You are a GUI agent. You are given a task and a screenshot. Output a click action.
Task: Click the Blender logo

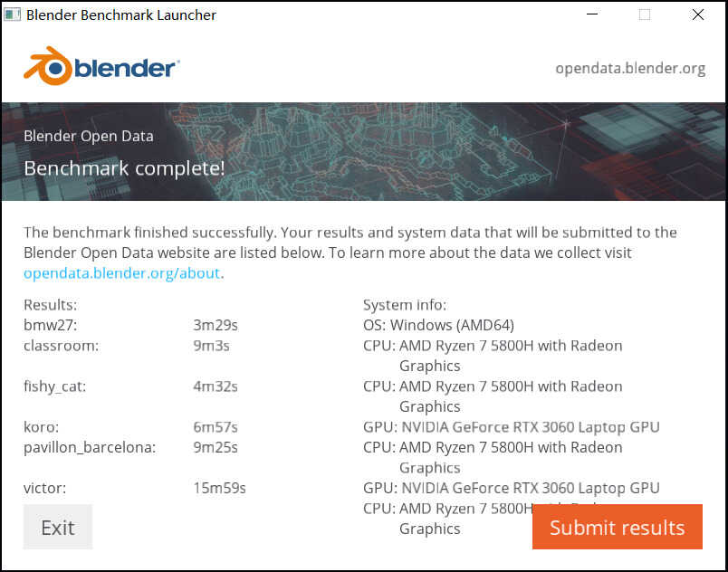point(101,66)
